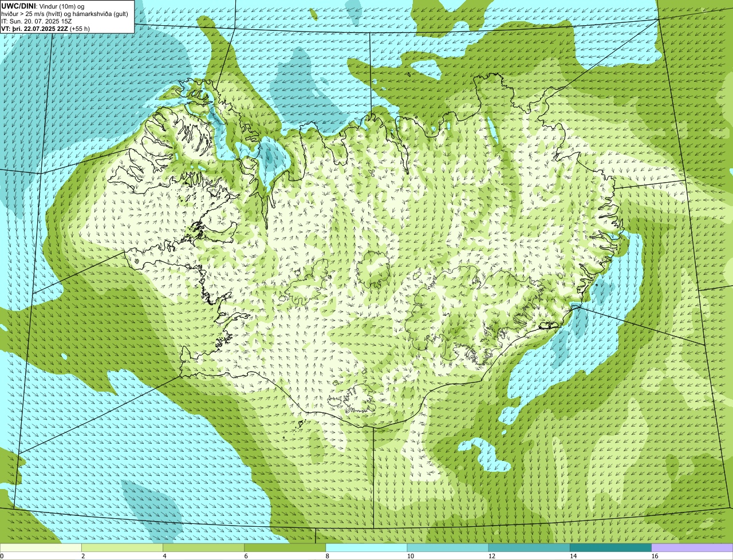Click the teal 12–14 m/s legend swatch

click(x=529, y=547)
